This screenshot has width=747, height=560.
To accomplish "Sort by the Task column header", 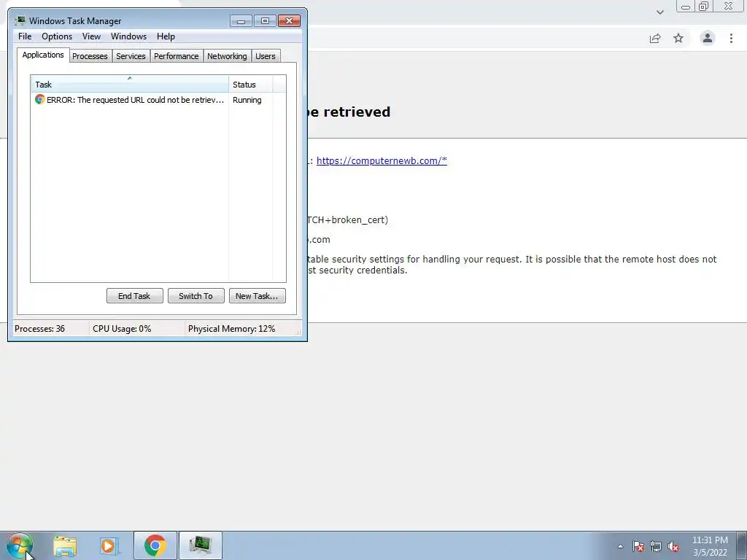I will click(130, 84).
